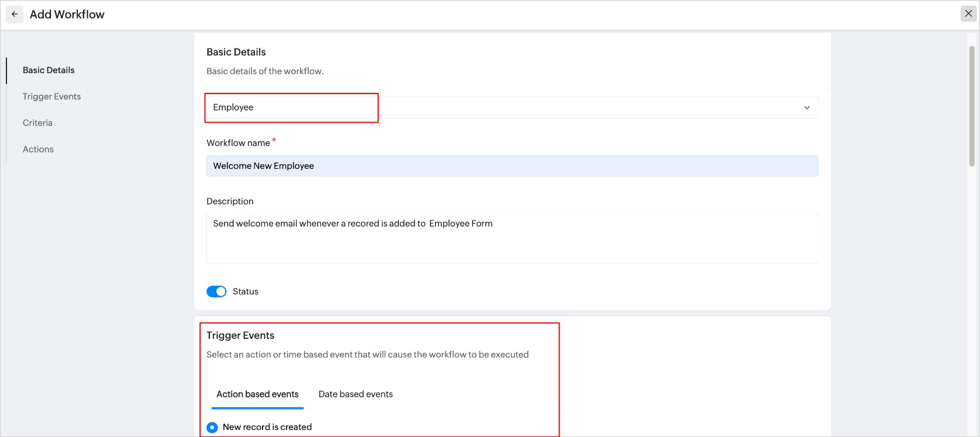The width and height of the screenshot is (980, 437).
Task: Open the Employee form dropdown
Action: [291, 107]
